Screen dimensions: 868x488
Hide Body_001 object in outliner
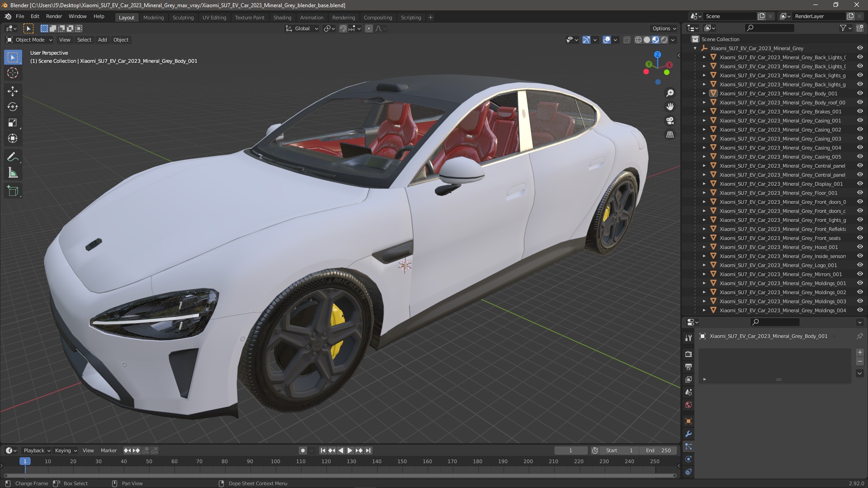(860, 93)
